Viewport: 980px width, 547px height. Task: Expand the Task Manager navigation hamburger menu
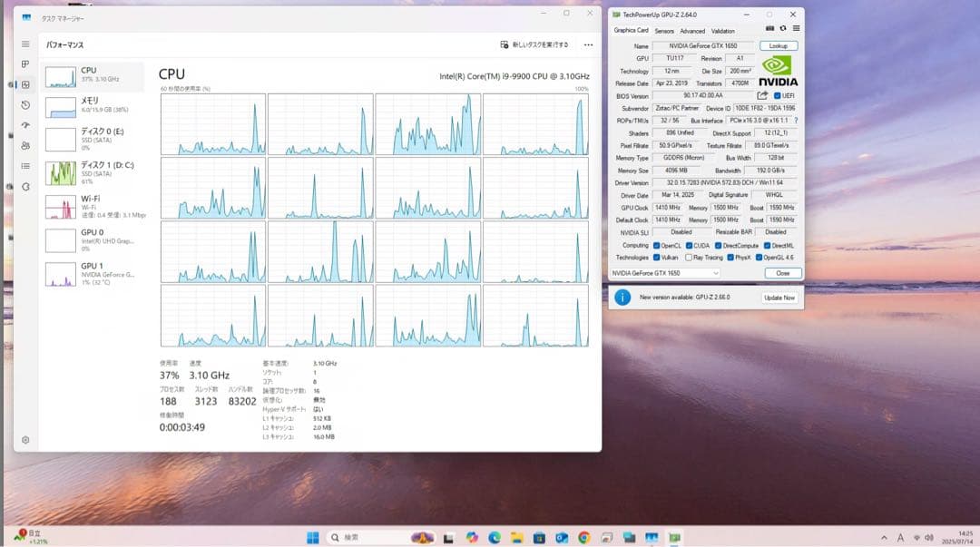pyautogui.click(x=24, y=44)
